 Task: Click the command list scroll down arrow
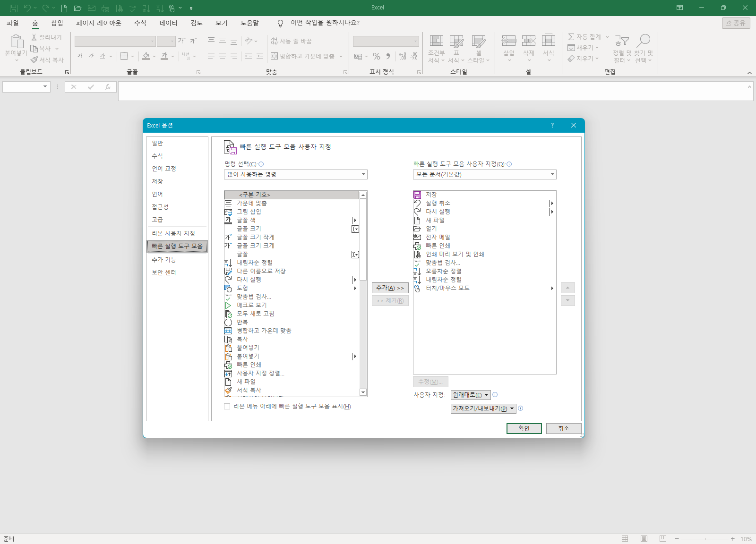[363, 392]
